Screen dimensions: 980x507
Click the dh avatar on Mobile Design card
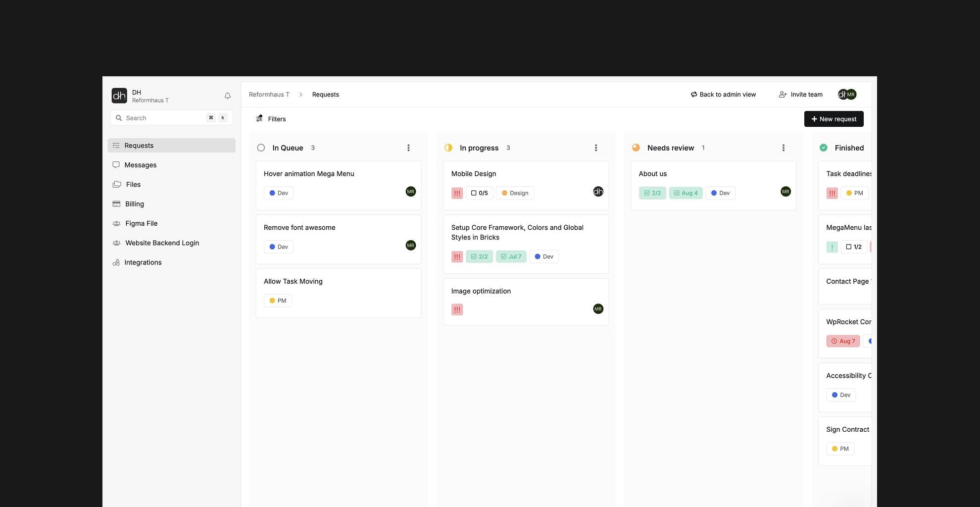[x=598, y=192]
